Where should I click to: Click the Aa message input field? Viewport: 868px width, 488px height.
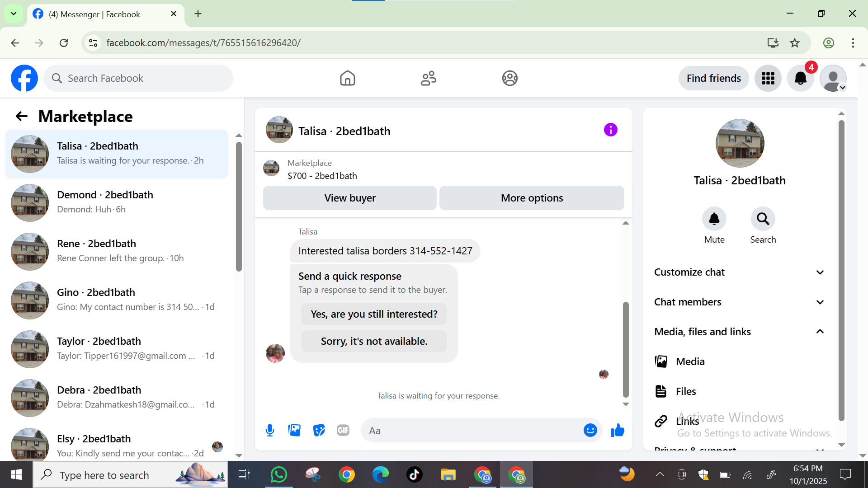pos(472,430)
